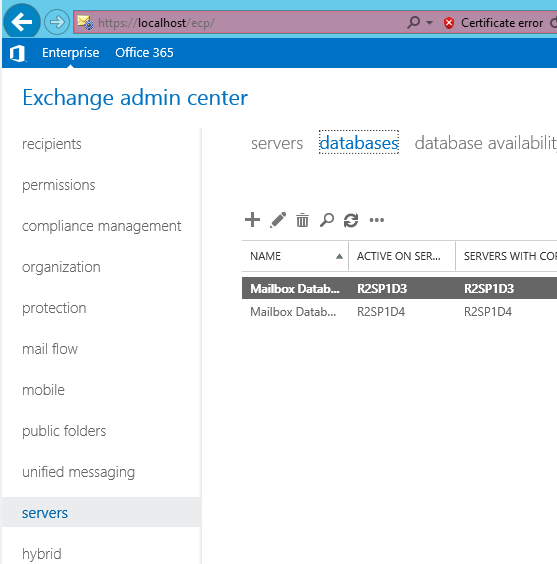Open the more options ellipsis menu
The image size is (557, 564).
pyautogui.click(x=377, y=220)
